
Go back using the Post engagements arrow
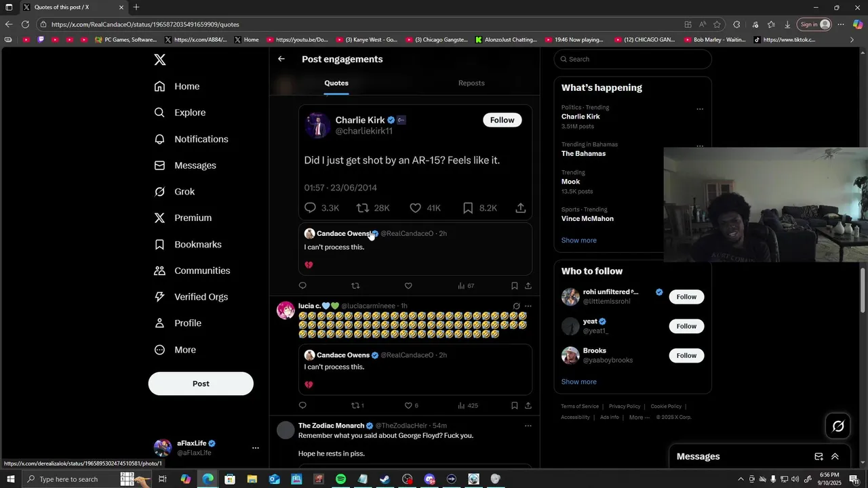281,59
